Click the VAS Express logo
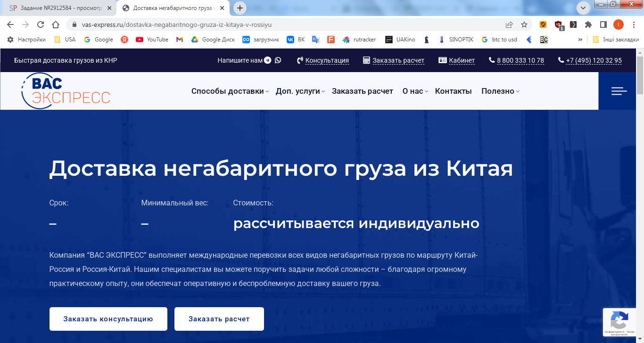Viewport: 644px width, 343px height. click(x=66, y=91)
